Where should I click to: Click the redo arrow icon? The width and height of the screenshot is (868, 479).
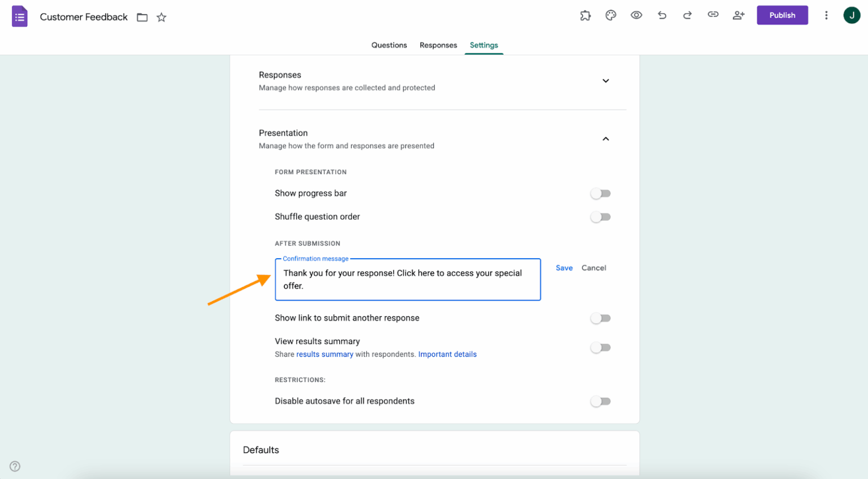pyautogui.click(x=687, y=15)
